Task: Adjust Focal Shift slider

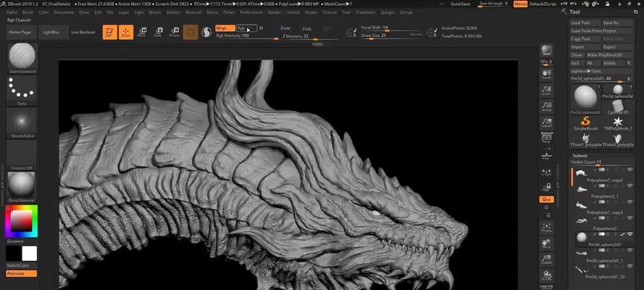Action: click(391, 28)
